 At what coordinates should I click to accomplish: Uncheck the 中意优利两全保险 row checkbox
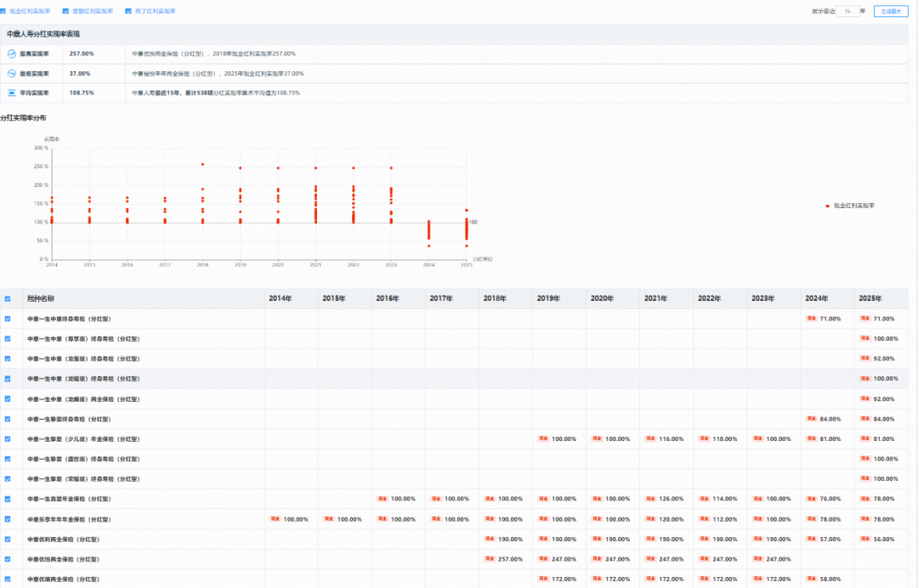tap(8, 539)
